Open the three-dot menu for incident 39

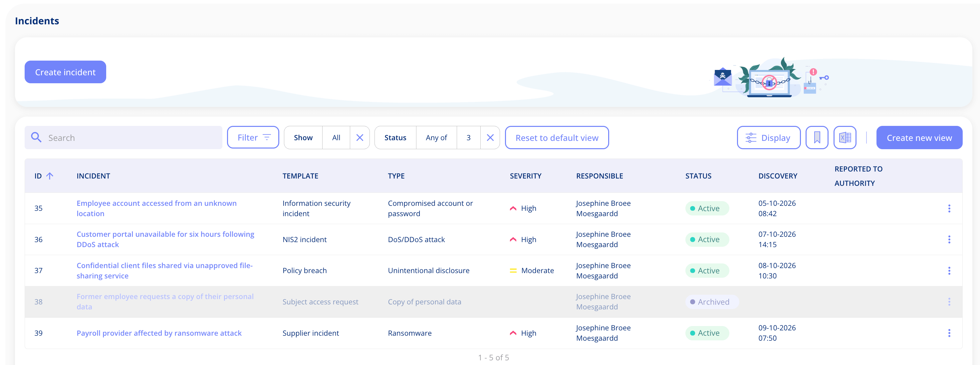click(x=949, y=333)
